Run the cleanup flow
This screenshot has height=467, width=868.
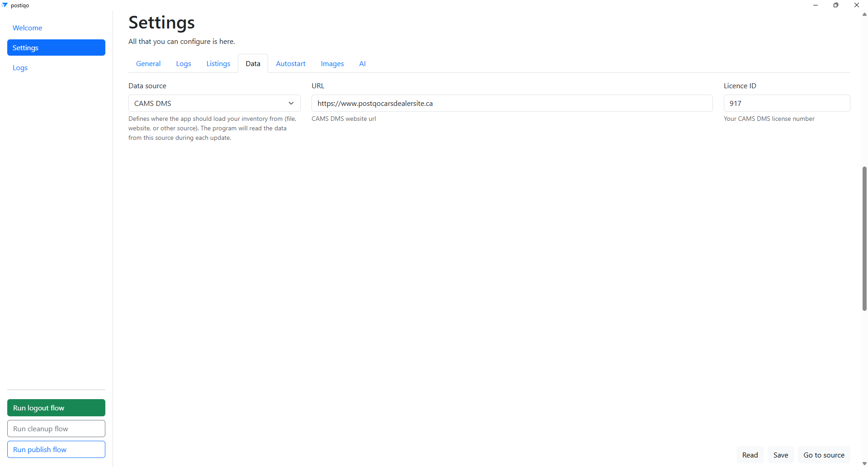point(56,429)
